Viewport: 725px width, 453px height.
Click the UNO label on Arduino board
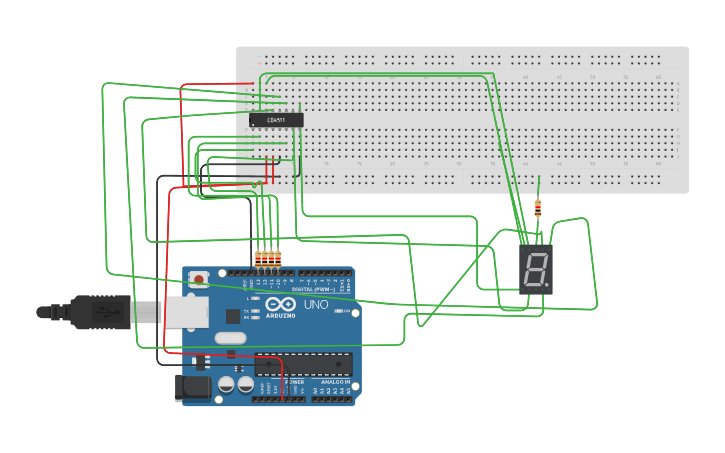(316, 305)
